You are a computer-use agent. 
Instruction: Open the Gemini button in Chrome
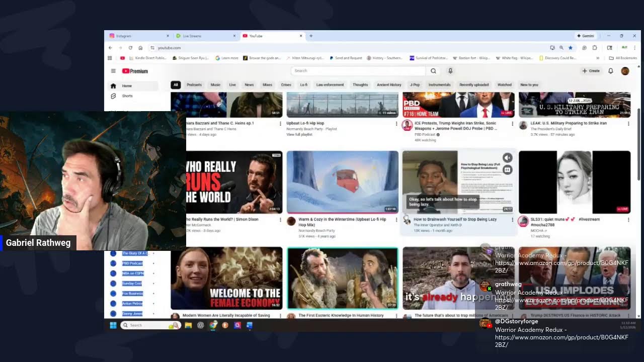(x=586, y=36)
